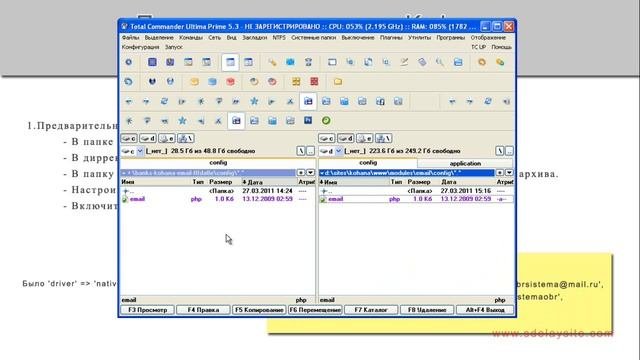Screen dimensions: 640x360
Task: Open right panel directory history dropdown arrow
Action: (509, 173)
